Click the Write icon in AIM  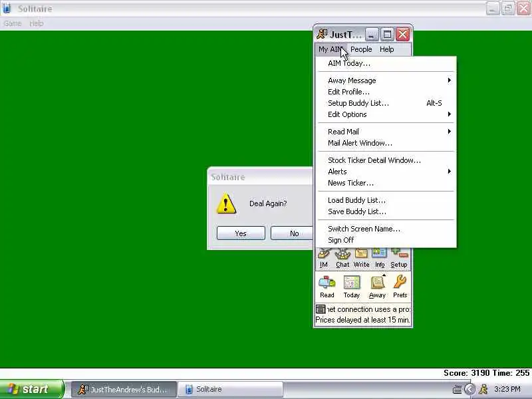[x=361, y=259]
